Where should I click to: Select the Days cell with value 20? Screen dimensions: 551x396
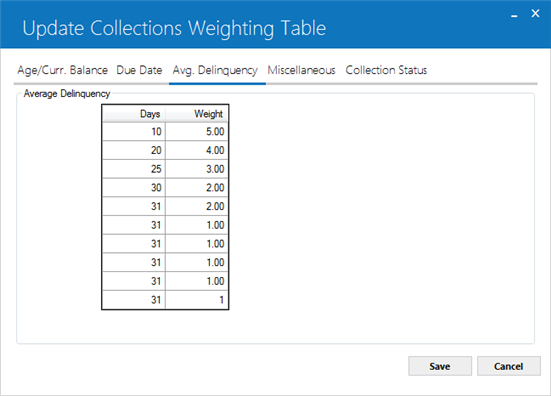coord(134,150)
